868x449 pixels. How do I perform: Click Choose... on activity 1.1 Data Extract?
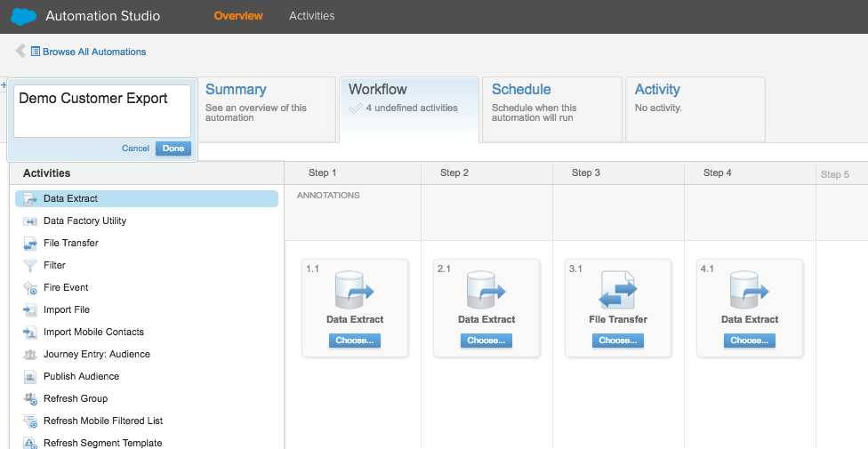pos(354,341)
